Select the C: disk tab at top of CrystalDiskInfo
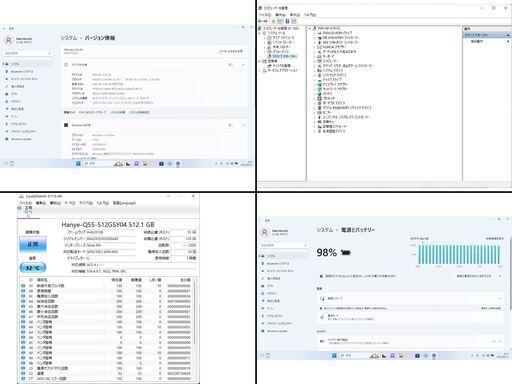 point(28,212)
